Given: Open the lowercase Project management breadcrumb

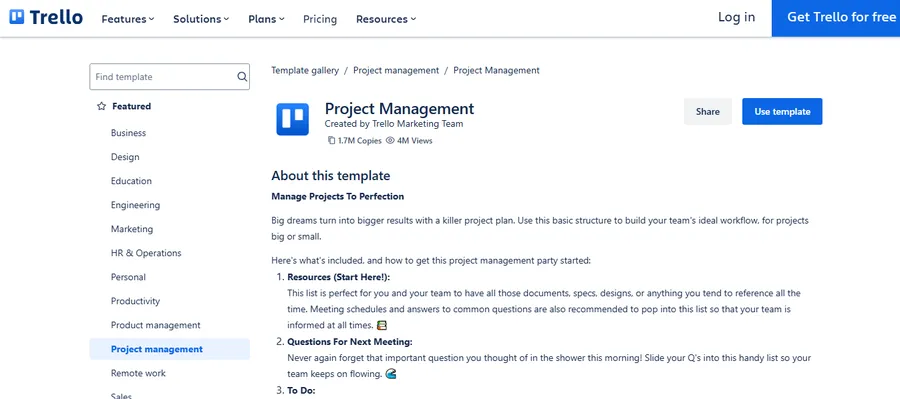Looking at the screenshot, I should [396, 71].
